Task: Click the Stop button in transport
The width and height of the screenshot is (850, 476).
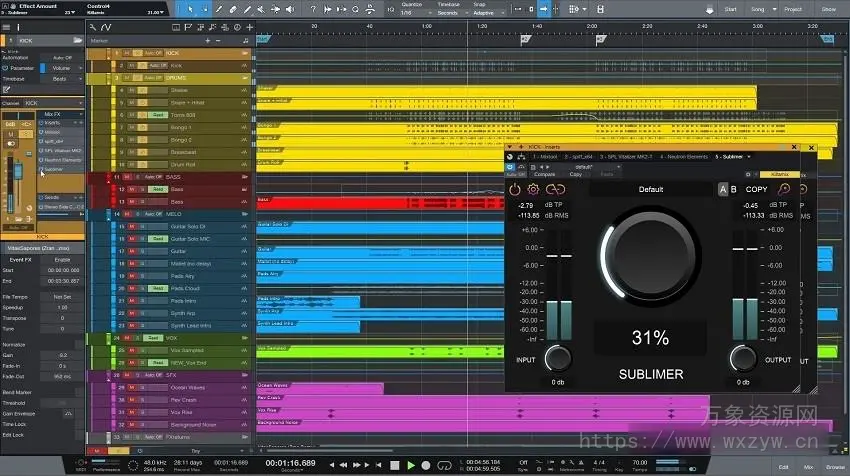Action: pyautogui.click(x=395, y=465)
